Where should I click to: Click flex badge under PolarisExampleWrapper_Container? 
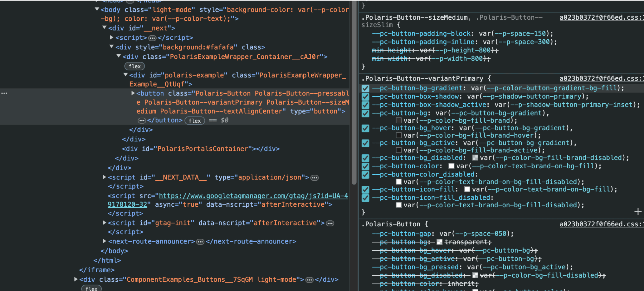tap(135, 66)
